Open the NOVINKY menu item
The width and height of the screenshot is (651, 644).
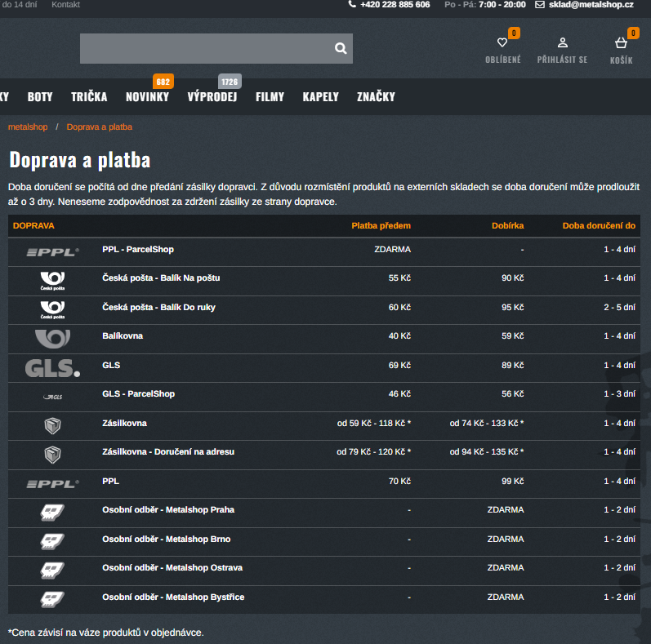click(x=147, y=97)
